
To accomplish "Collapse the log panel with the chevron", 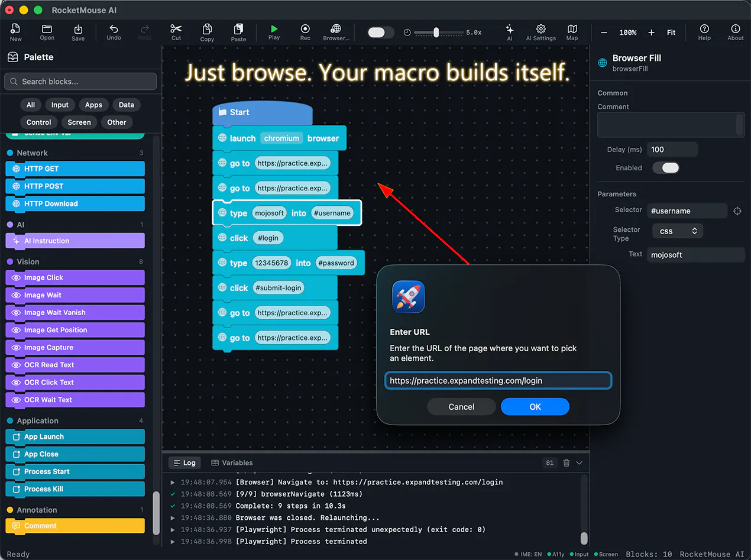I will tap(580, 463).
